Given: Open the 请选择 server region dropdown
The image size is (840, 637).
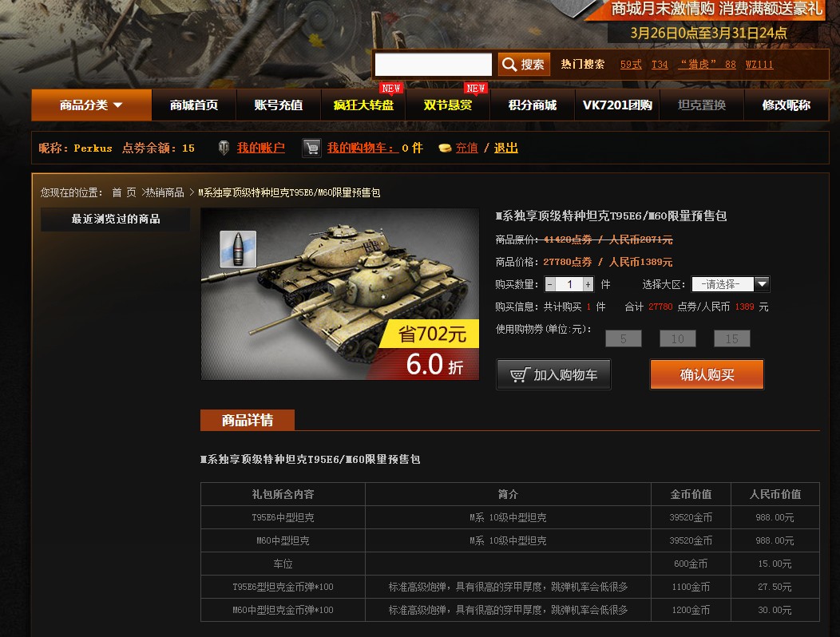Looking at the screenshot, I should (731, 284).
